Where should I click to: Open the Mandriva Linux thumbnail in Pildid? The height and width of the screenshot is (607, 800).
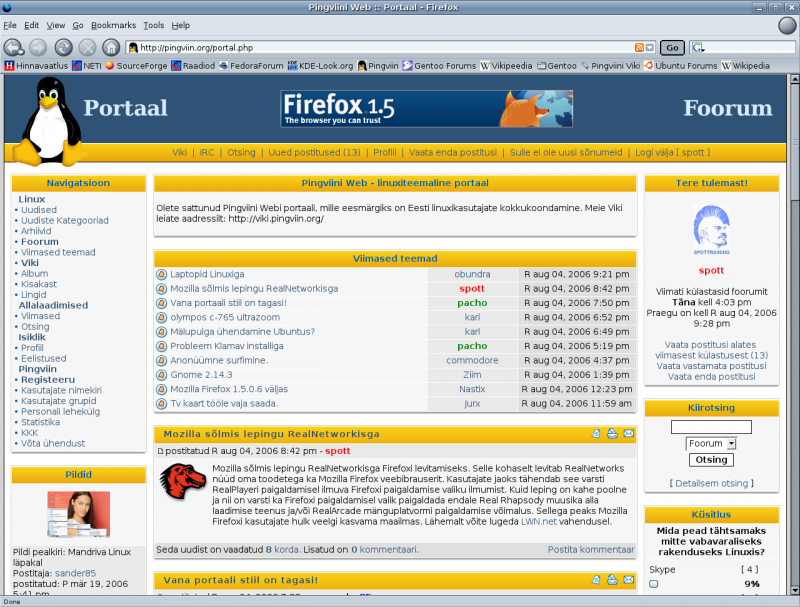pos(79,514)
